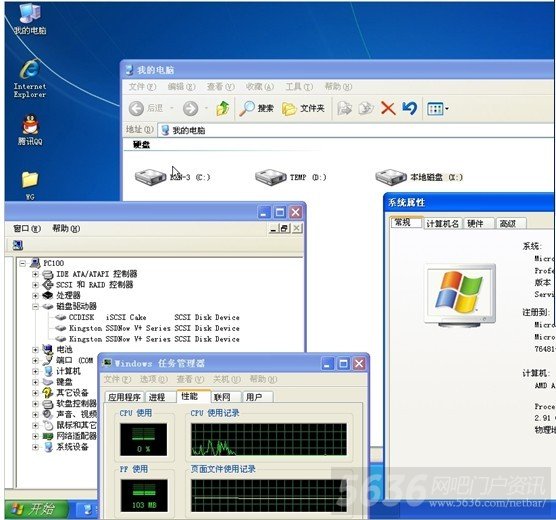Expand IDE ATA/ATAPI 控制器 node
556x520 pixels.
pos(35,274)
